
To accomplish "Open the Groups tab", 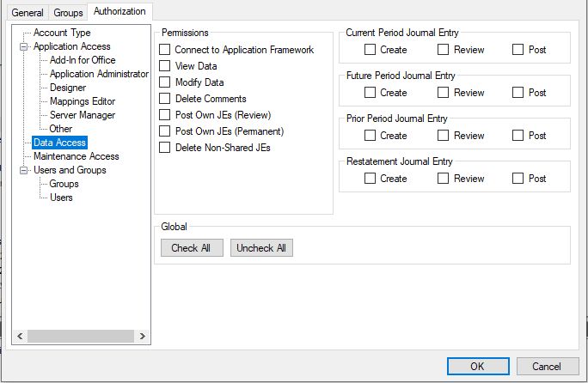I will click(68, 13).
